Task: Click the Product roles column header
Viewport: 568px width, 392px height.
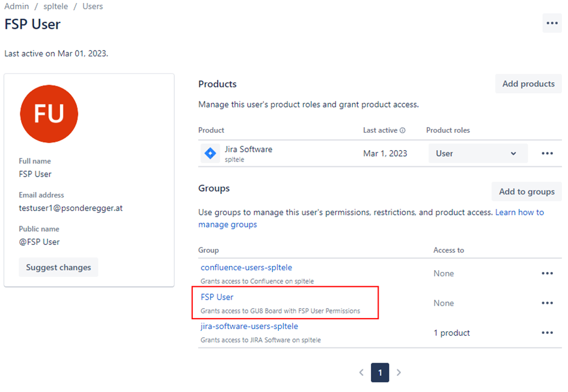Action: [x=448, y=130]
